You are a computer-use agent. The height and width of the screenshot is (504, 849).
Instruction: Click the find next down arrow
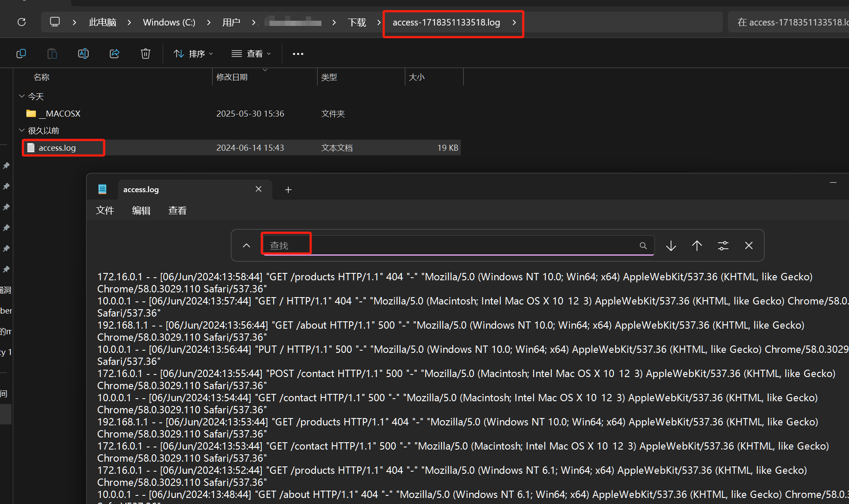coord(671,246)
